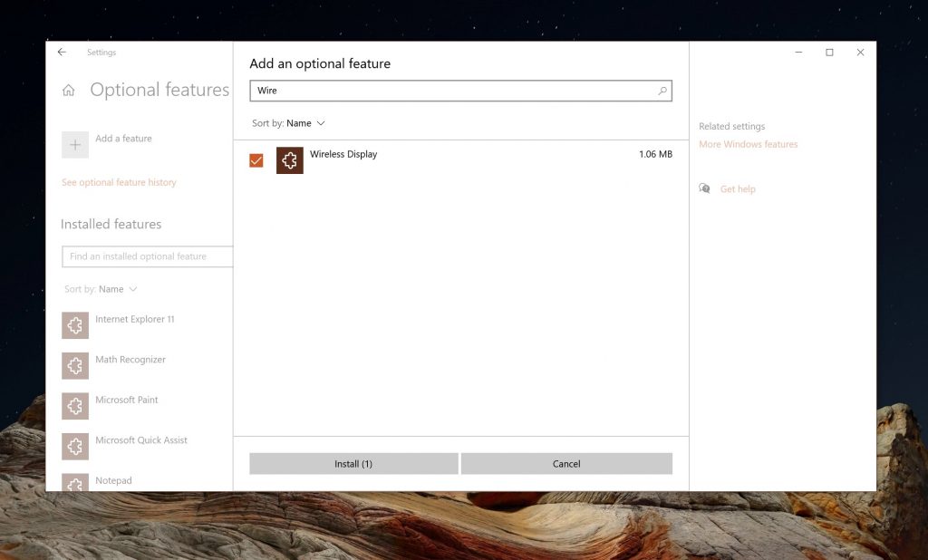Viewport: 928px width, 560px height.
Task: Open the Sort by Name dropdown in dialog
Action: (x=288, y=123)
